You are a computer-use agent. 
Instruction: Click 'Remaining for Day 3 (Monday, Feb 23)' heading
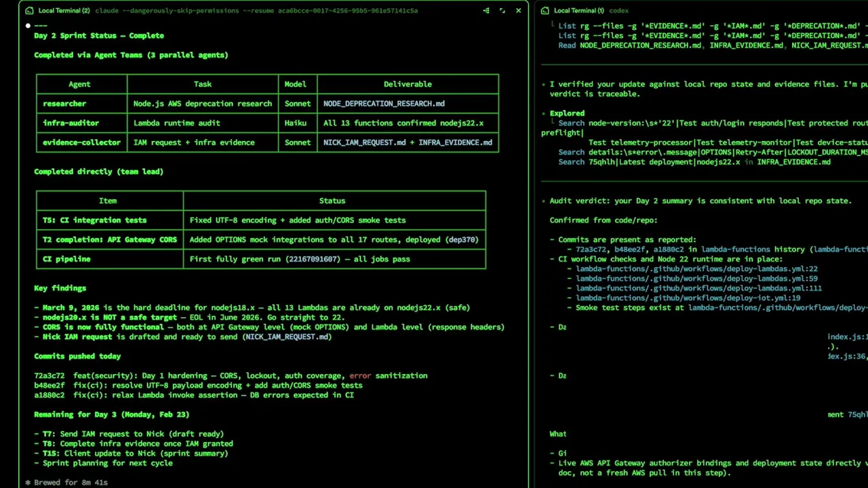point(112,414)
